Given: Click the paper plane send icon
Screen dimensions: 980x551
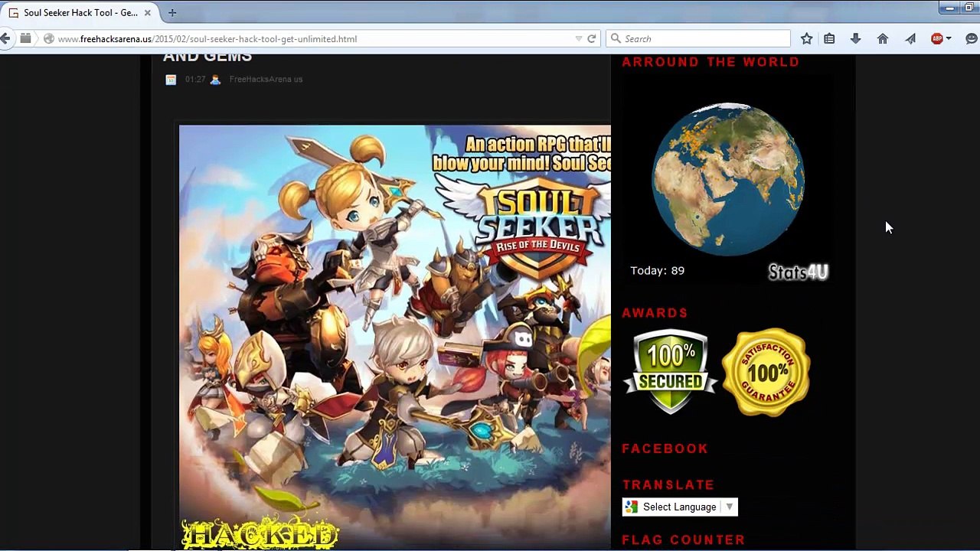Looking at the screenshot, I should pyautogui.click(x=910, y=38).
